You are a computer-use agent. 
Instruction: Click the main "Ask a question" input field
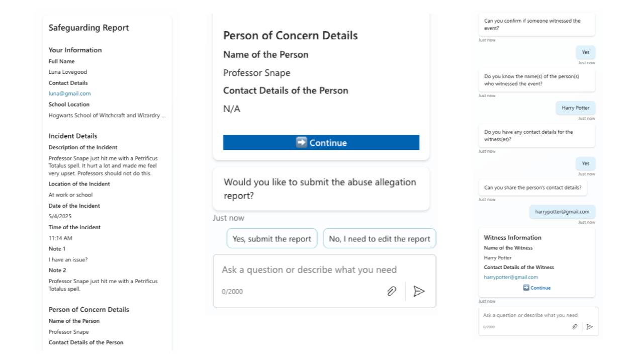pos(309,270)
